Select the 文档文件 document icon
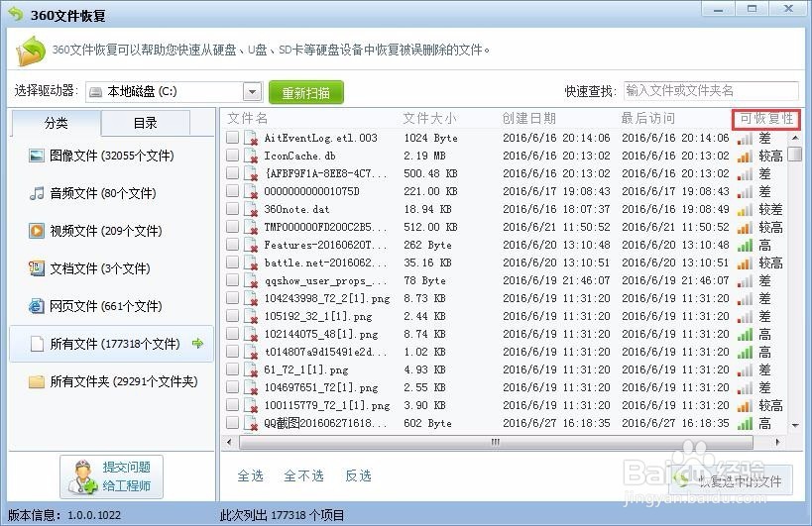This screenshot has width=812, height=526. [37, 268]
